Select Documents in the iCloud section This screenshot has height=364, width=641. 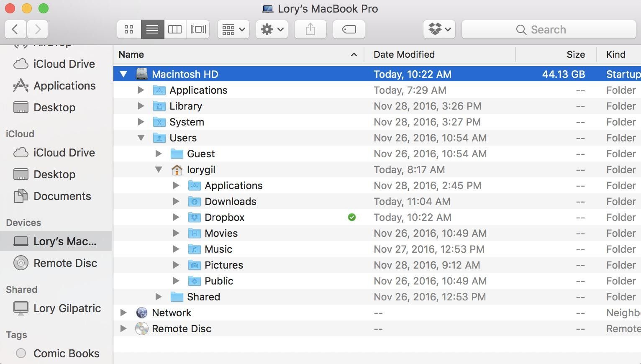click(x=62, y=196)
